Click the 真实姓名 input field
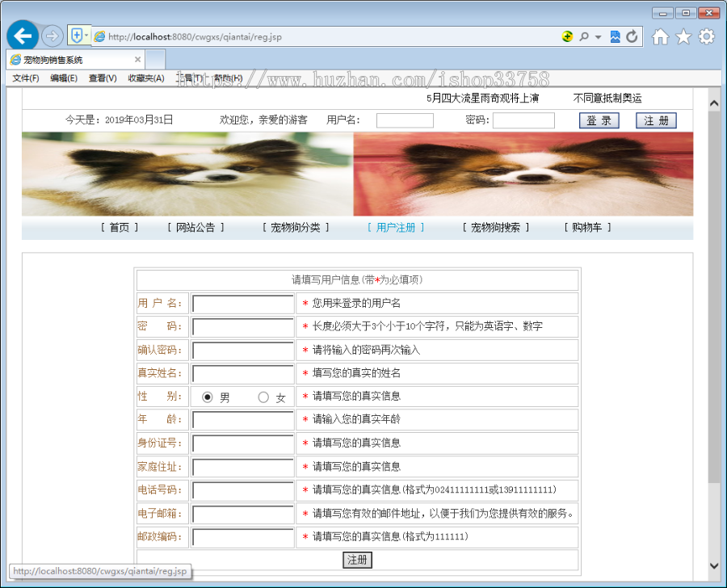 pos(243,373)
